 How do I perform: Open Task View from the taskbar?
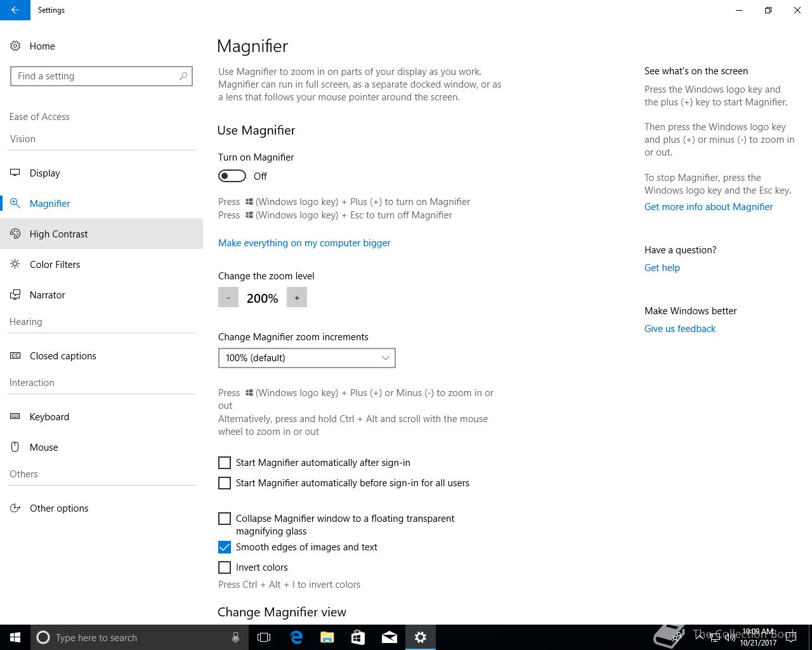264,637
